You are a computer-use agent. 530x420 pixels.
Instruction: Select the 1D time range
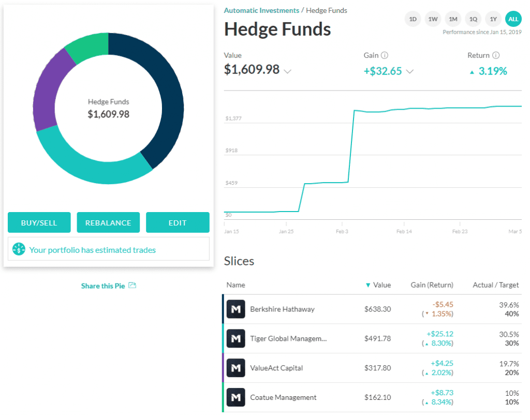tap(413, 19)
